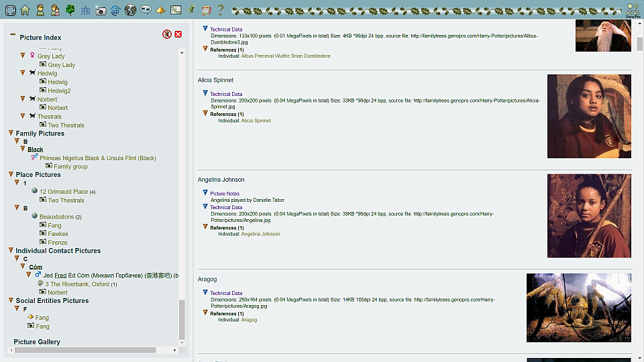644x362 pixels.
Task: Collapse the Social Entities Pictures section
Action: [11, 300]
